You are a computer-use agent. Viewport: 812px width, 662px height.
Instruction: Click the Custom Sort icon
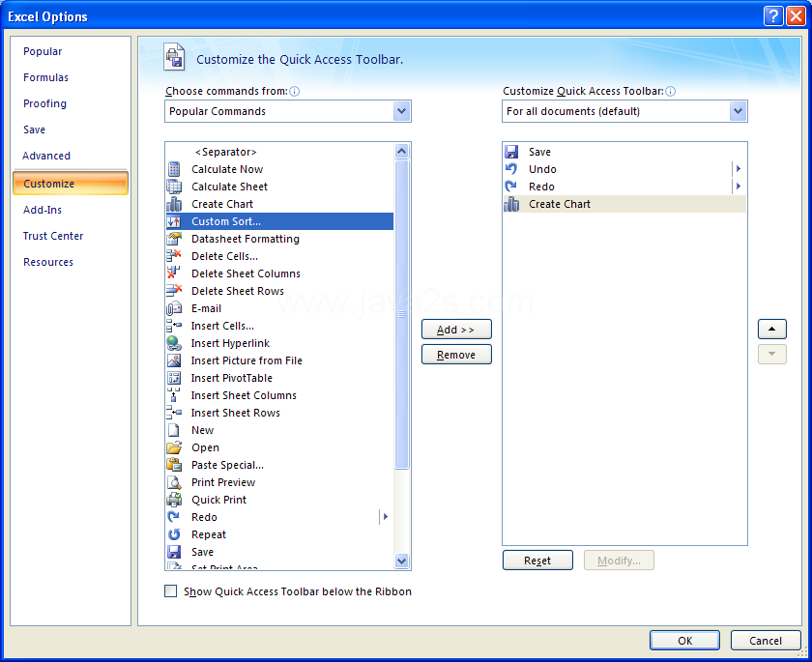click(174, 221)
